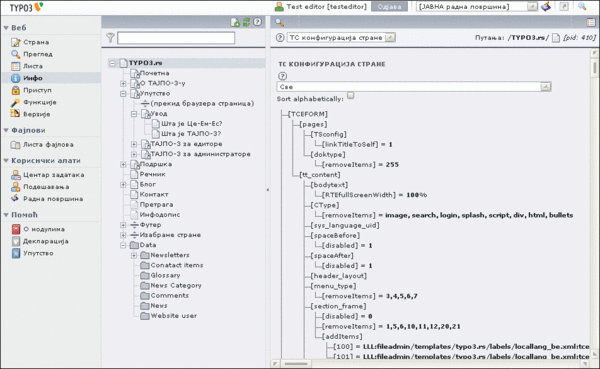The image size is (600, 369).
Task: Collapse the Фајлови module group
Action: point(6,130)
